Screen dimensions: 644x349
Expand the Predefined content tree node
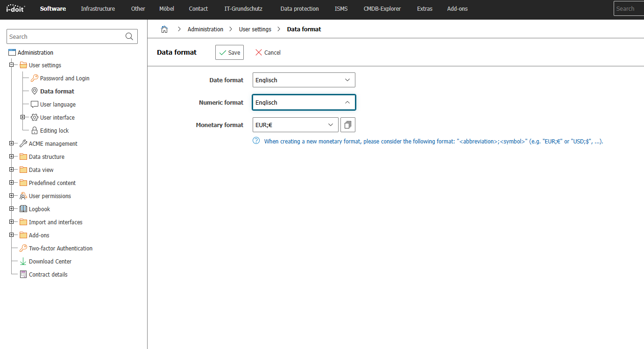tap(11, 183)
